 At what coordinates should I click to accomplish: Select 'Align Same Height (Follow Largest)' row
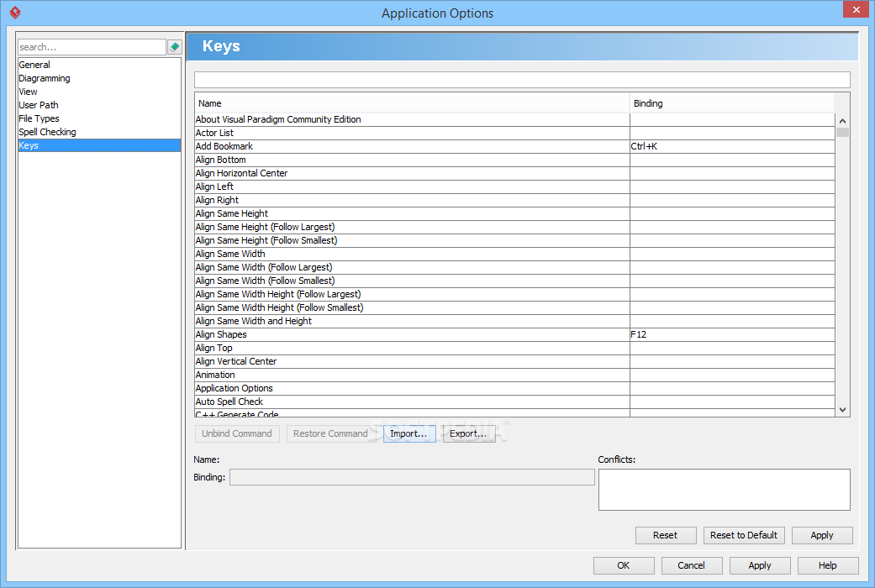pyautogui.click(x=514, y=227)
